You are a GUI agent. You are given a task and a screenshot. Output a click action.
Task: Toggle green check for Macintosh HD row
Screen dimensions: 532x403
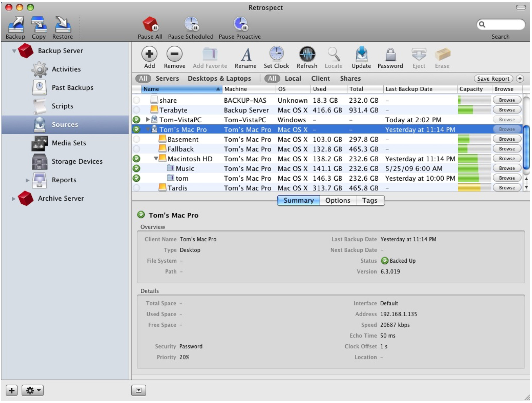point(136,159)
